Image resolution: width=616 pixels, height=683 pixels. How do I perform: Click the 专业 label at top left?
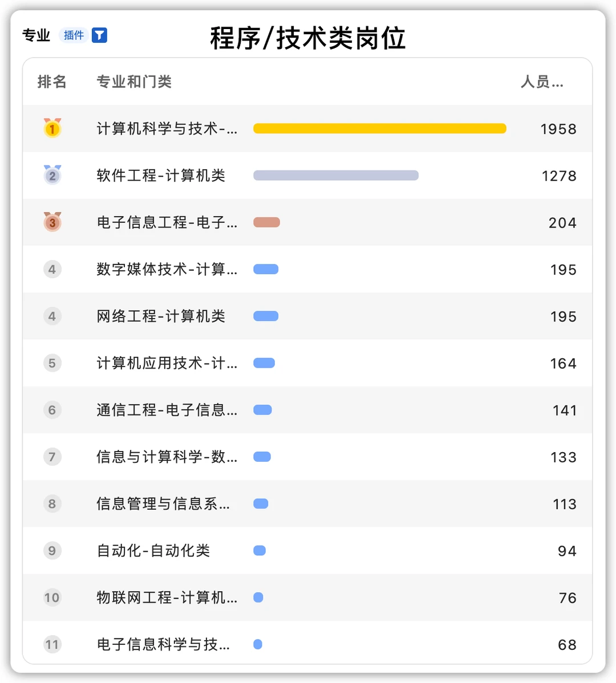coord(36,35)
